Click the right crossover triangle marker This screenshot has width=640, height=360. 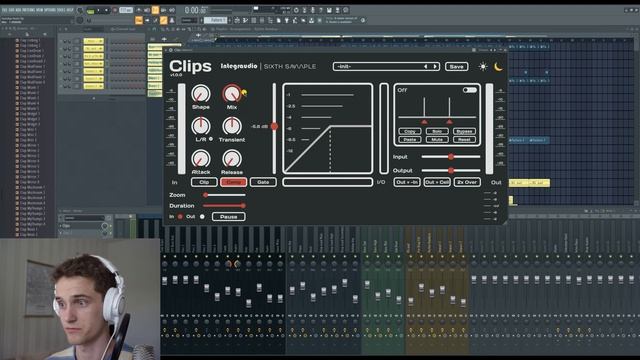(x=449, y=122)
